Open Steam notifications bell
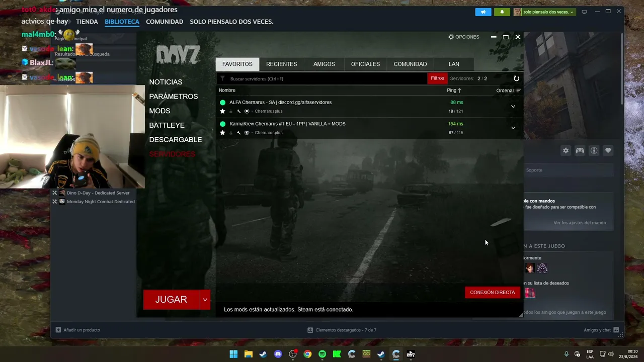 502,12
